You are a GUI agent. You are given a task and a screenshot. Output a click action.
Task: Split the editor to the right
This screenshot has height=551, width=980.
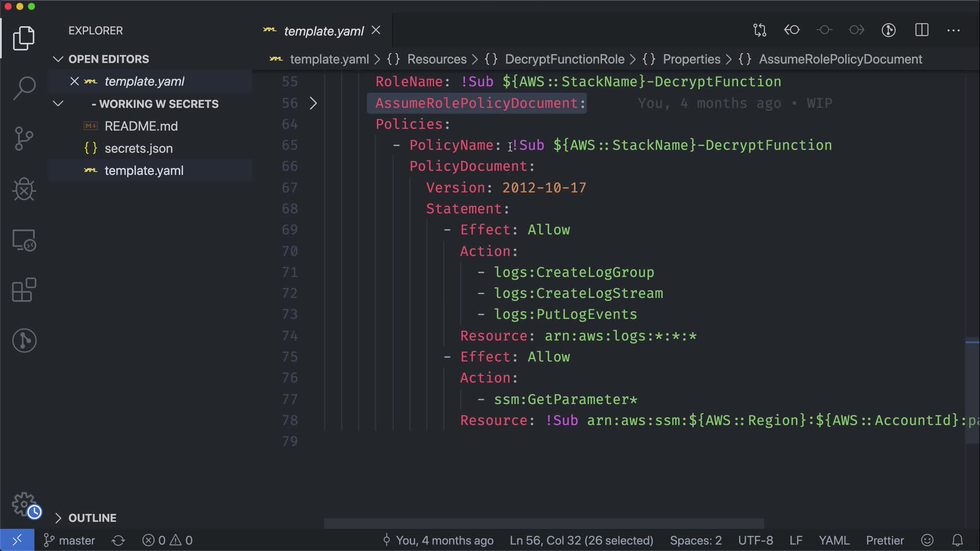(922, 31)
